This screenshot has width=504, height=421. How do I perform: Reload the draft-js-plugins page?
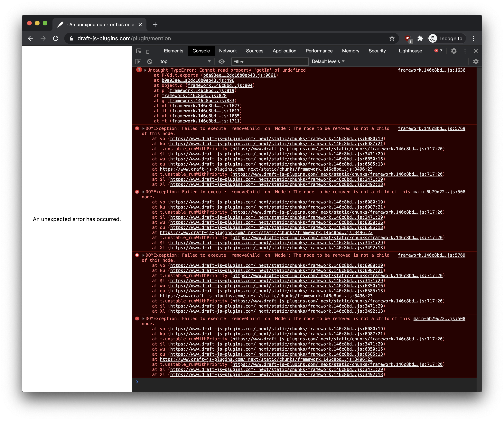point(56,38)
